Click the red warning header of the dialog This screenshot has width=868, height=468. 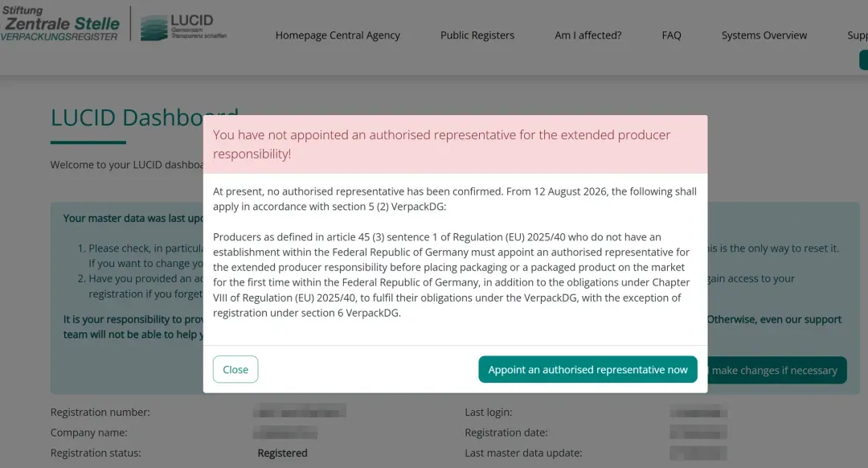(x=455, y=145)
